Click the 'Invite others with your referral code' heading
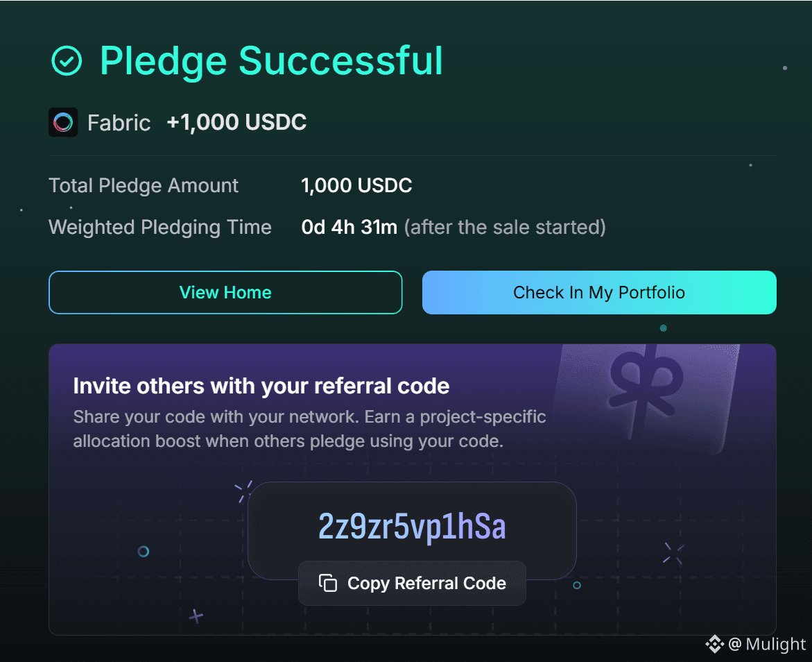Screen dimensions: 812x662 tap(261, 386)
